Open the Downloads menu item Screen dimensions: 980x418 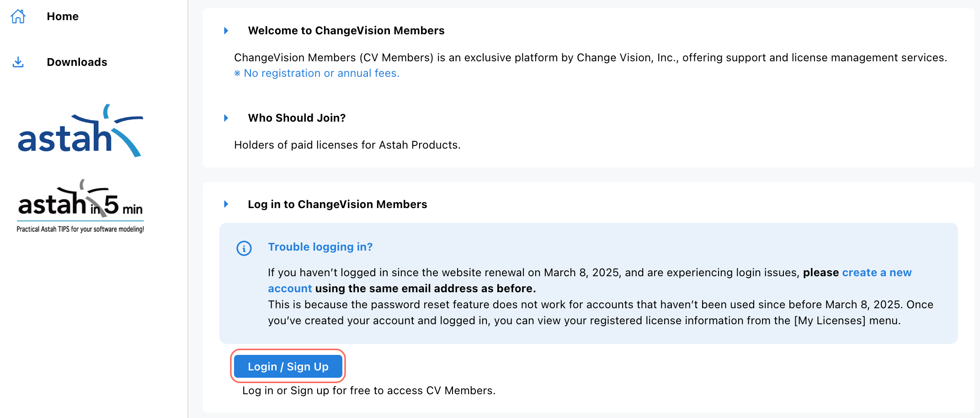[77, 62]
